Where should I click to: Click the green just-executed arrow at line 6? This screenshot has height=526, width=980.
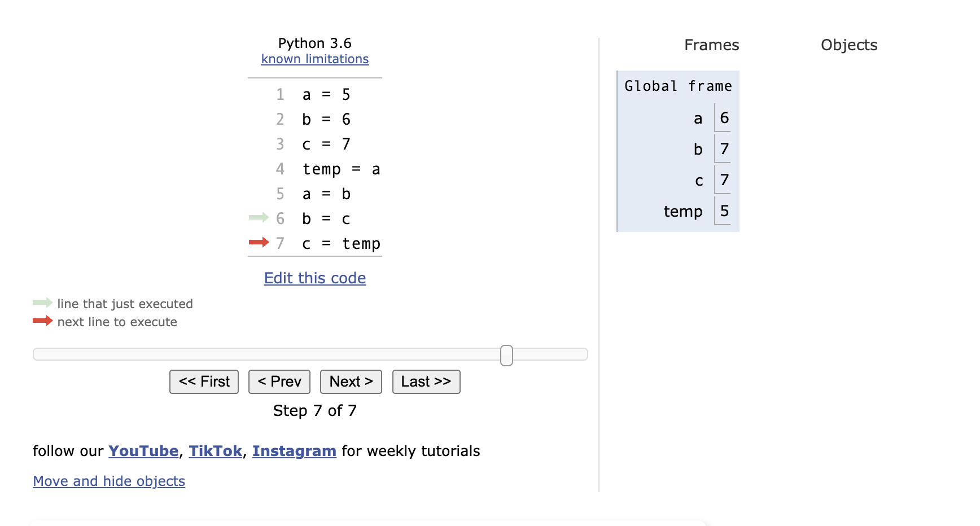pos(259,218)
